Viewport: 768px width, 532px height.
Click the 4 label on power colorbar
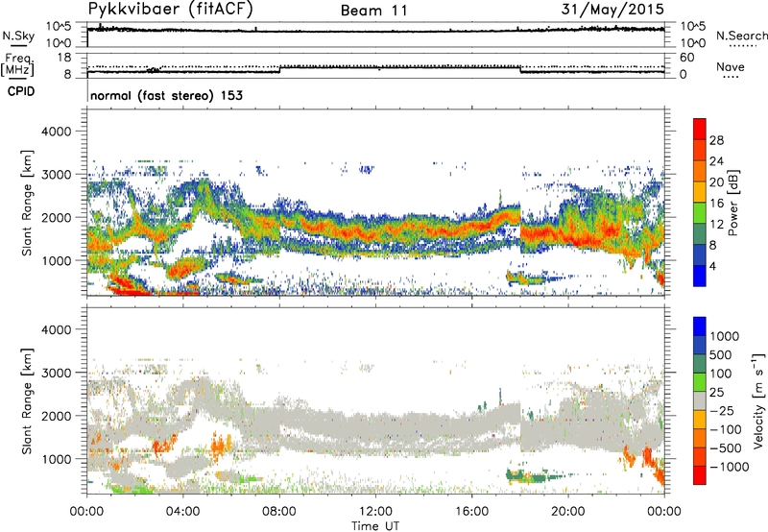pyautogui.click(x=713, y=266)
